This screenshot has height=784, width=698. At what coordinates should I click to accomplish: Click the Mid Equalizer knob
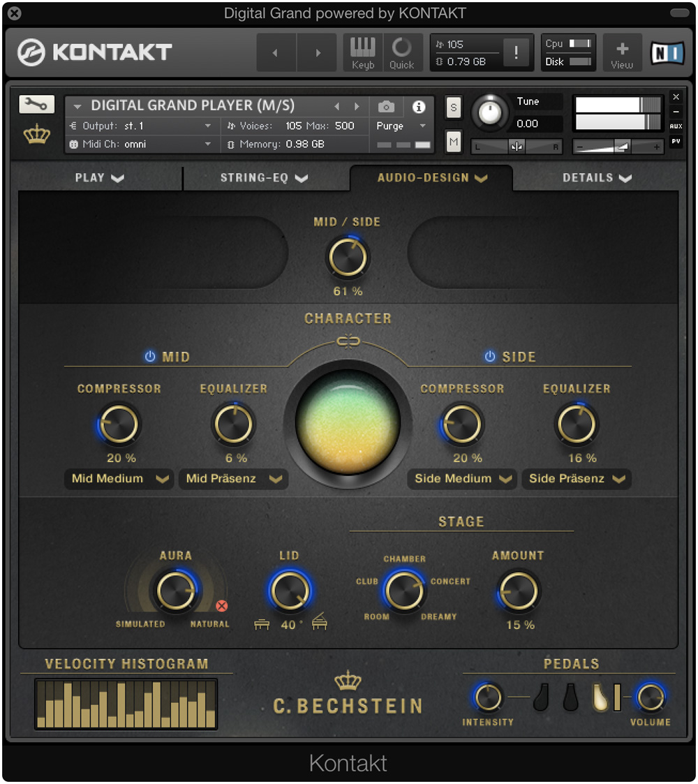pyautogui.click(x=234, y=424)
